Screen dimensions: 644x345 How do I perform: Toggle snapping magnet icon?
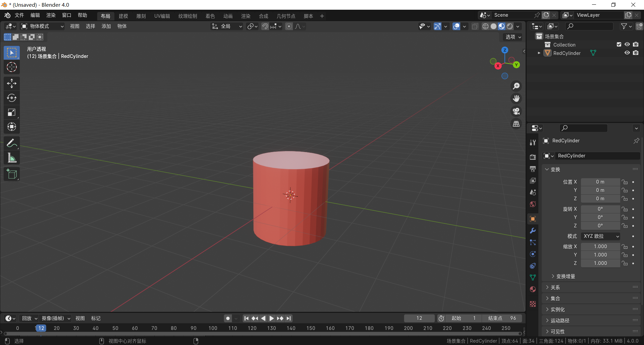tap(265, 26)
